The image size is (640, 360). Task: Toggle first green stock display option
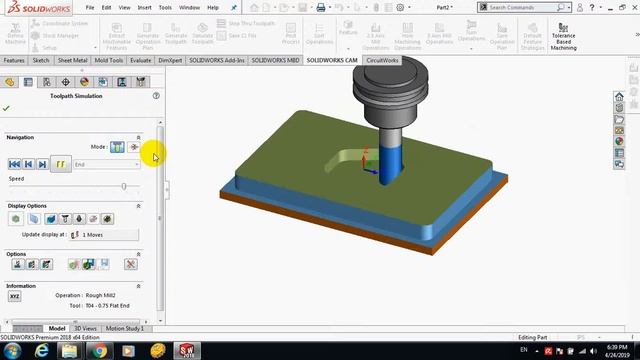point(16,219)
